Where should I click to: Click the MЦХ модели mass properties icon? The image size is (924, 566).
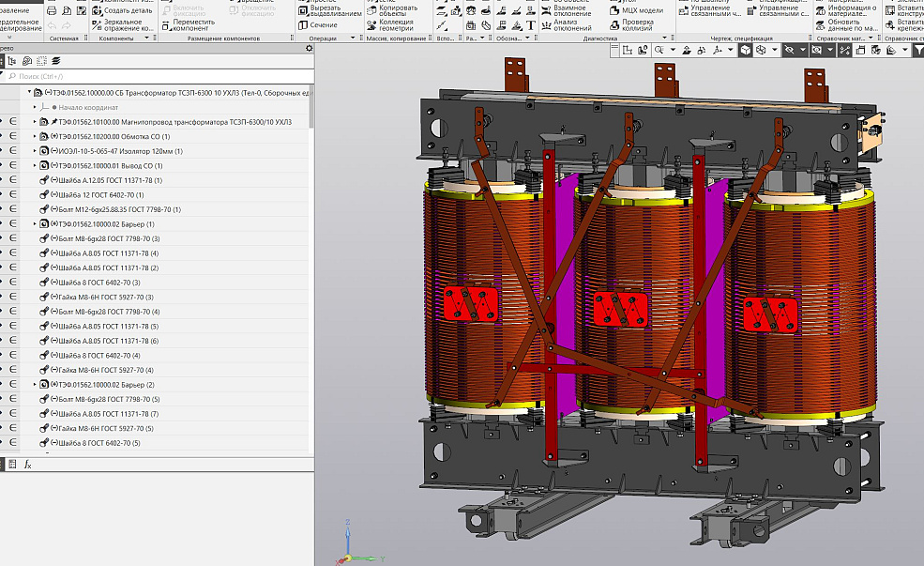613,10
